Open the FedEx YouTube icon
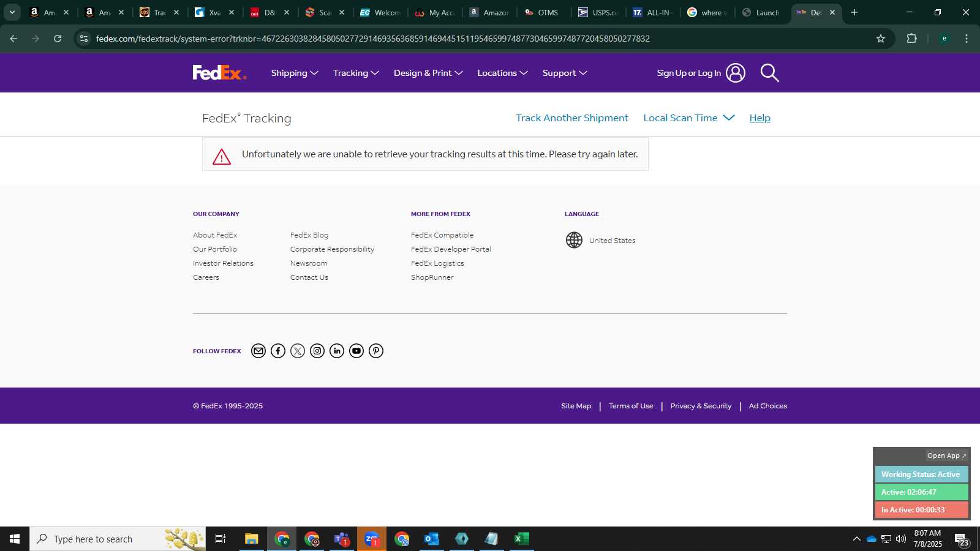 pyautogui.click(x=356, y=351)
